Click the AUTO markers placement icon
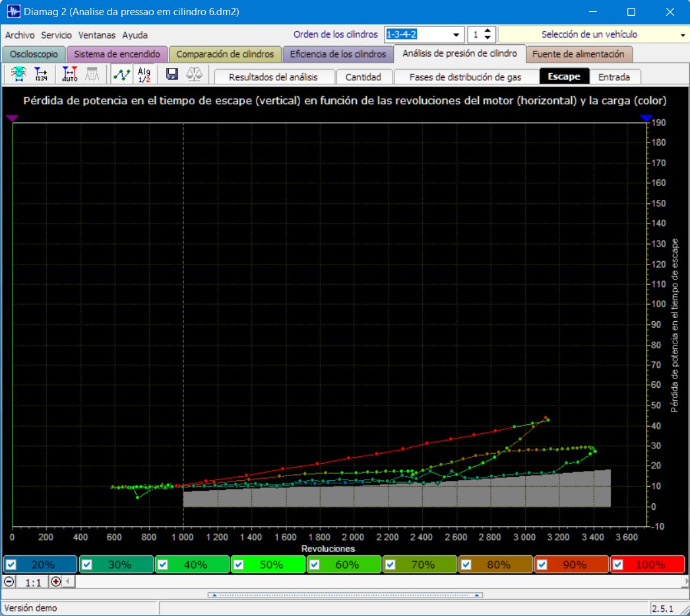Screen dimensions: 690x616 pyautogui.click(x=69, y=74)
